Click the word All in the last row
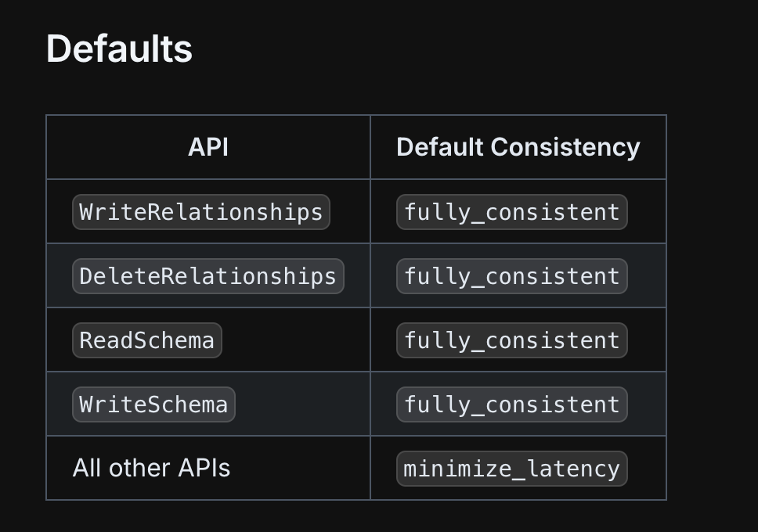758x532 pixels. 88,468
